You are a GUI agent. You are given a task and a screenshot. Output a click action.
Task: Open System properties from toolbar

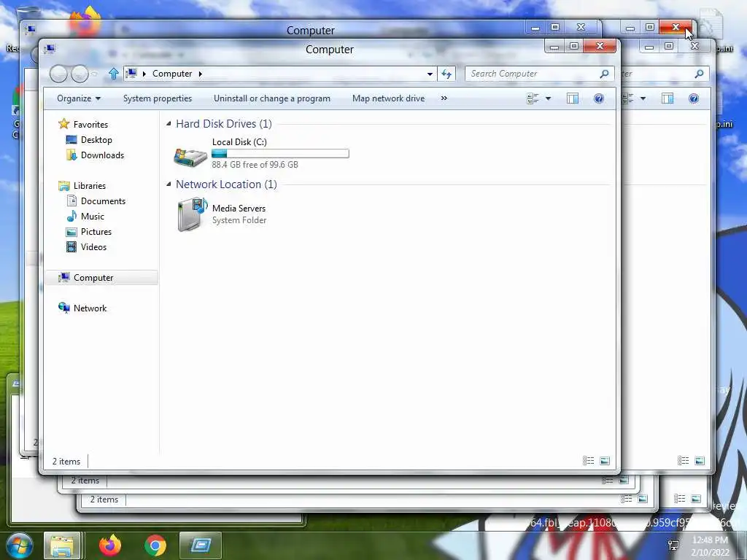158,98
